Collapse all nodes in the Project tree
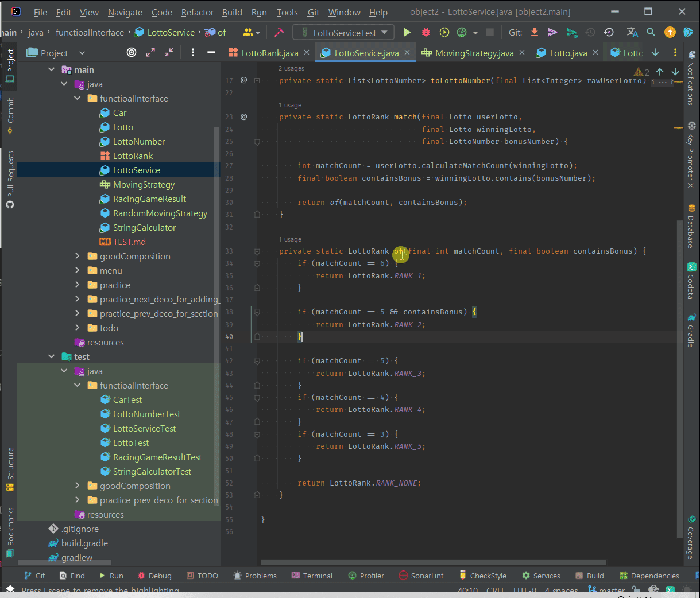The width and height of the screenshot is (700, 598). pos(169,53)
